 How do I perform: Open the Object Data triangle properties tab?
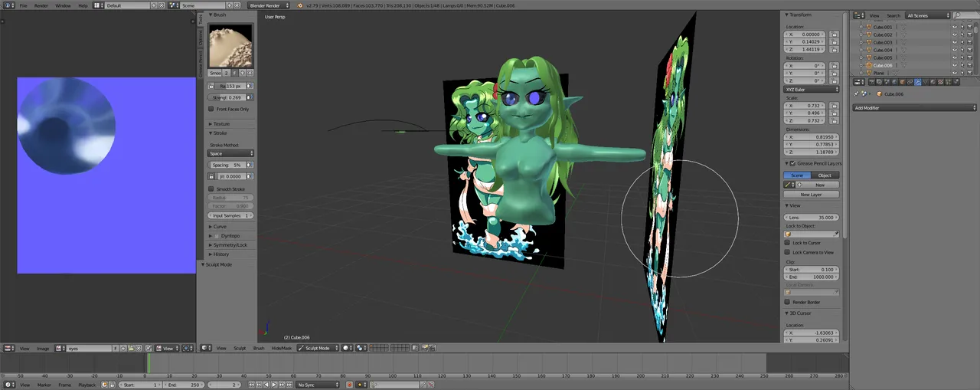coord(926,82)
